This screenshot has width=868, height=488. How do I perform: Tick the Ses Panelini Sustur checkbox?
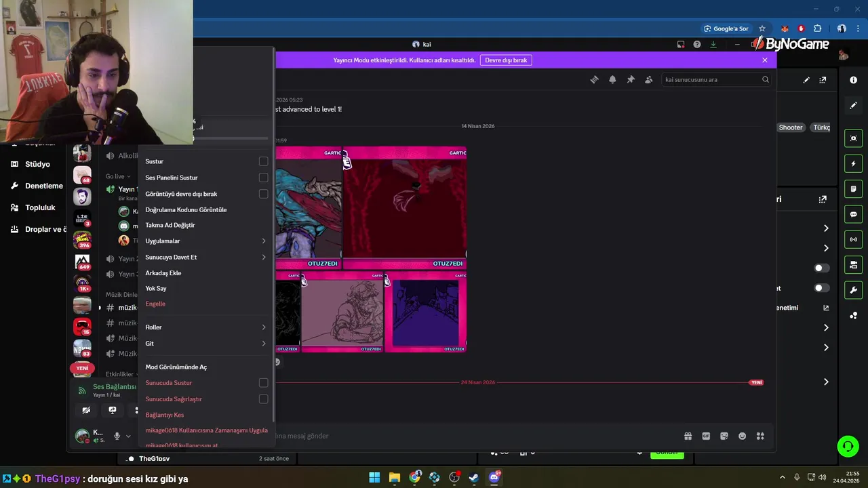tap(263, 178)
